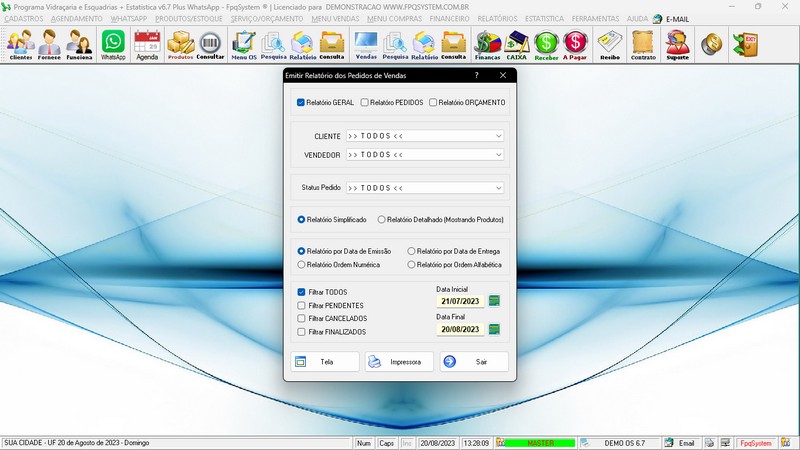Toggle the Filtrar TODOS checkbox

click(x=301, y=292)
